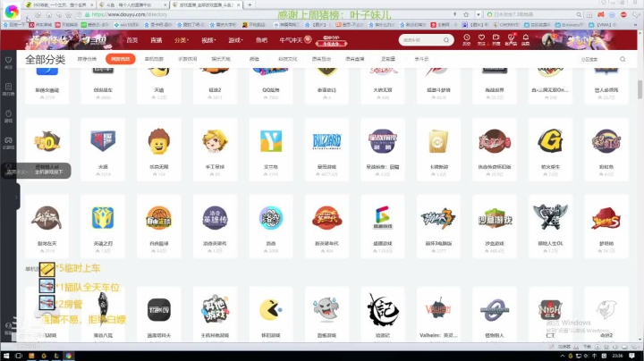The height and width of the screenshot is (361, 644).
Task: Open the Pac-Man retro games category
Action: point(271,314)
